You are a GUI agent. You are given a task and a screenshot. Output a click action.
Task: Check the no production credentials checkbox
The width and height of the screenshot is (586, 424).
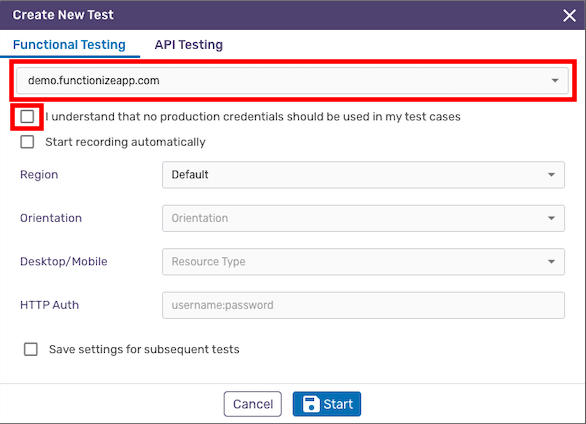pos(27,117)
